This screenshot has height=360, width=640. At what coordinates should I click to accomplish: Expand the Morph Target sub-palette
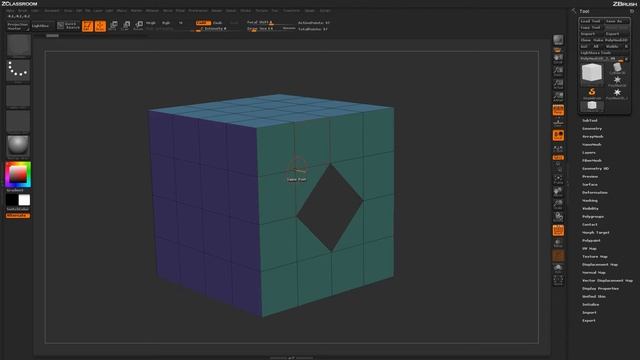point(596,233)
